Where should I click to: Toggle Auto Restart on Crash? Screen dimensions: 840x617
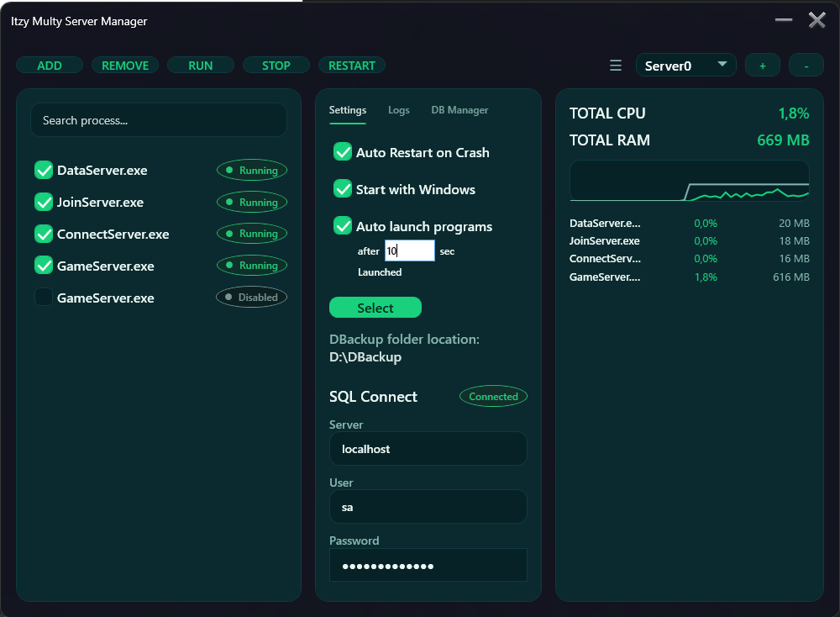pos(342,152)
